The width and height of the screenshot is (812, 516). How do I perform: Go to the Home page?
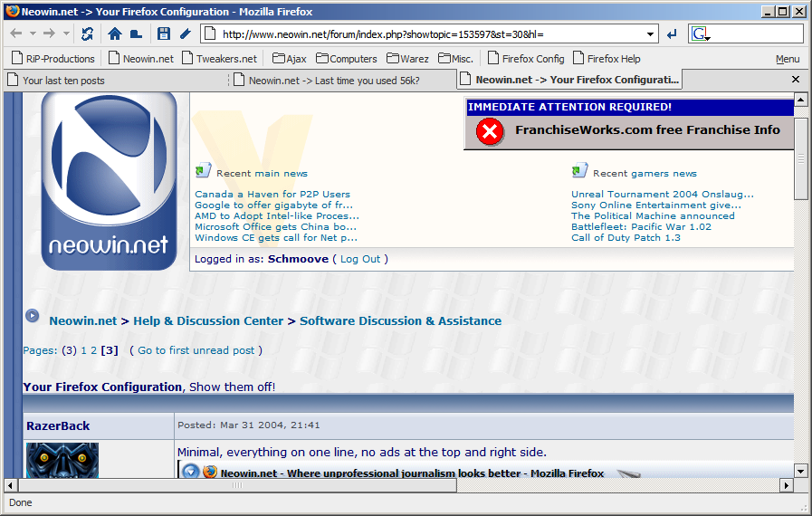point(115,34)
